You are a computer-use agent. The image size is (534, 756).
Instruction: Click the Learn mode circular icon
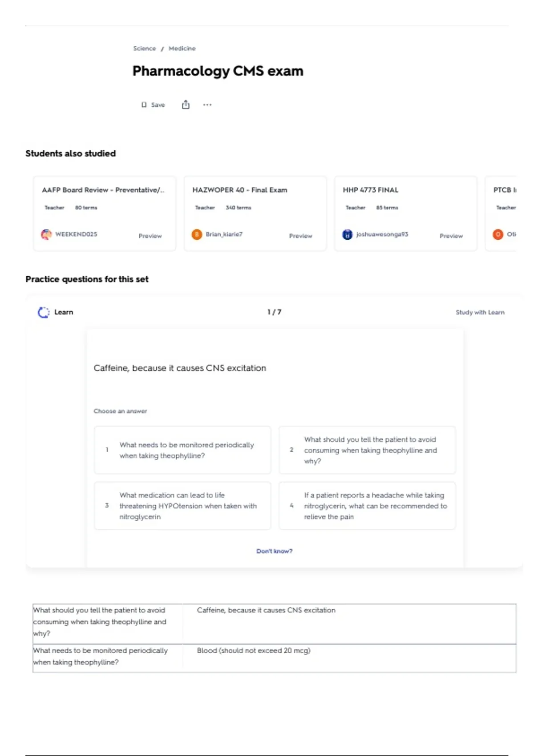point(44,312)
